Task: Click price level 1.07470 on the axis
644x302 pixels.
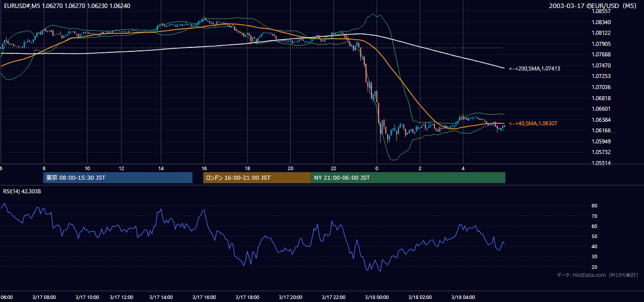Action: click(x=601, y=65)
